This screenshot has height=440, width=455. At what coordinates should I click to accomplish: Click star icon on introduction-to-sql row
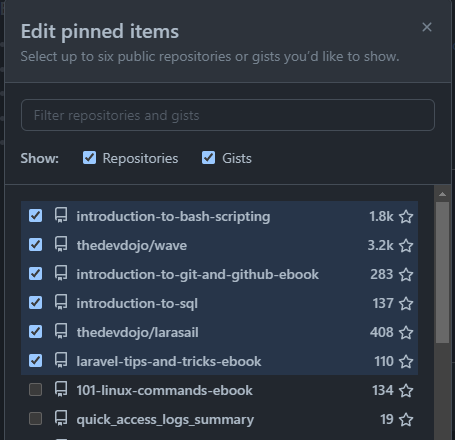coord(406,304)
